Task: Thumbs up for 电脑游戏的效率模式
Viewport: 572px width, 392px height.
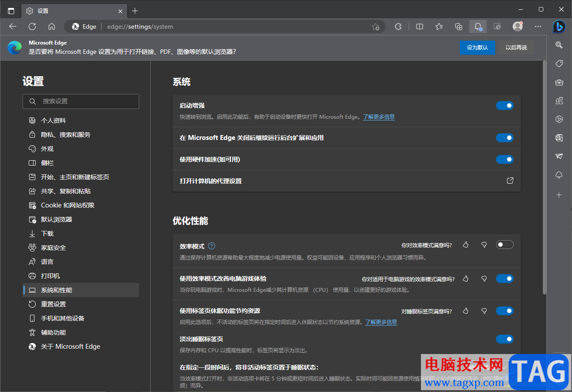Action: tap(466, 279)
